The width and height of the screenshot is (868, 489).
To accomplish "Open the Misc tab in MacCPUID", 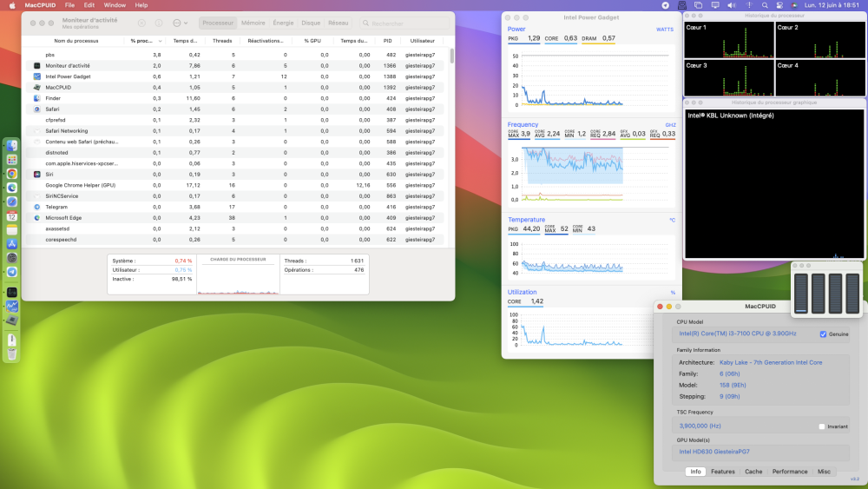I will [825, 472].
